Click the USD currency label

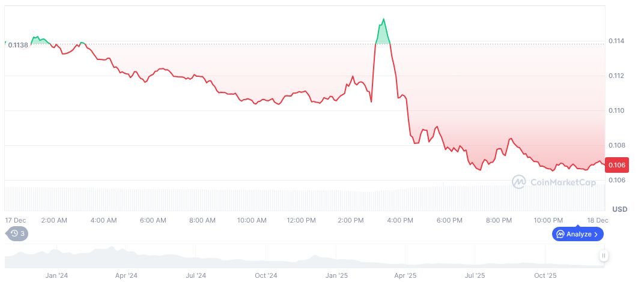tap(619, 209)
